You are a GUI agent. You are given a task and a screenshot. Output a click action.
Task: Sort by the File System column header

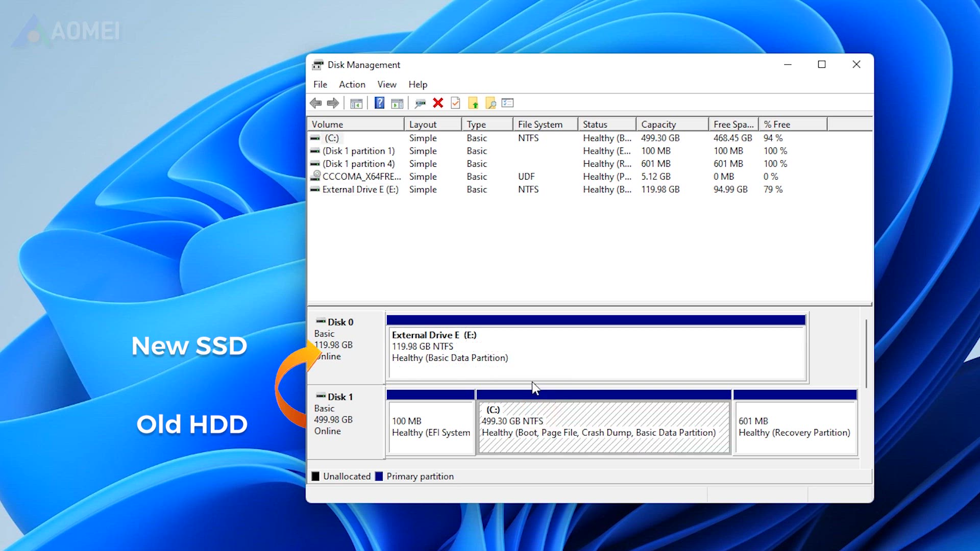pos(546,124)
